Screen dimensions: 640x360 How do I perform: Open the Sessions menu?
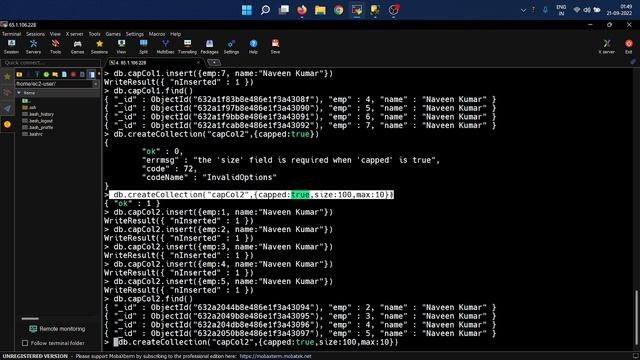click(36, 34)
